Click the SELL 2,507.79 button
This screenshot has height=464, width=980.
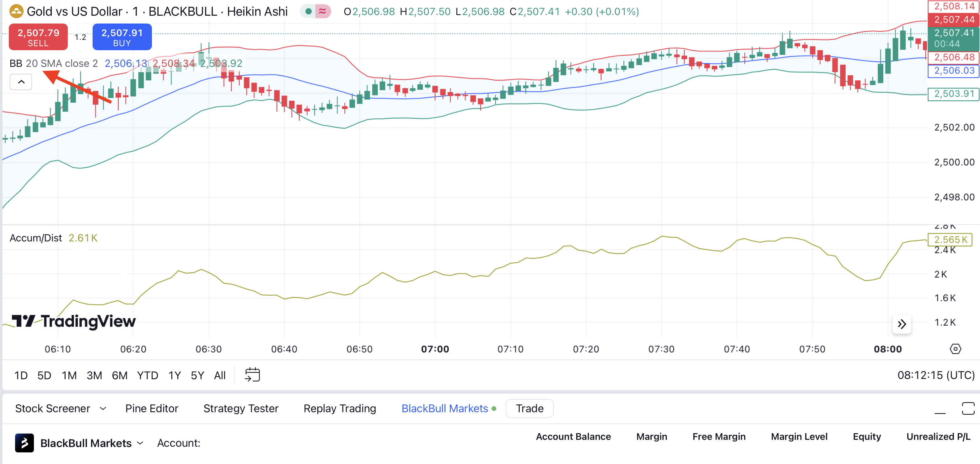coord(38,37)
